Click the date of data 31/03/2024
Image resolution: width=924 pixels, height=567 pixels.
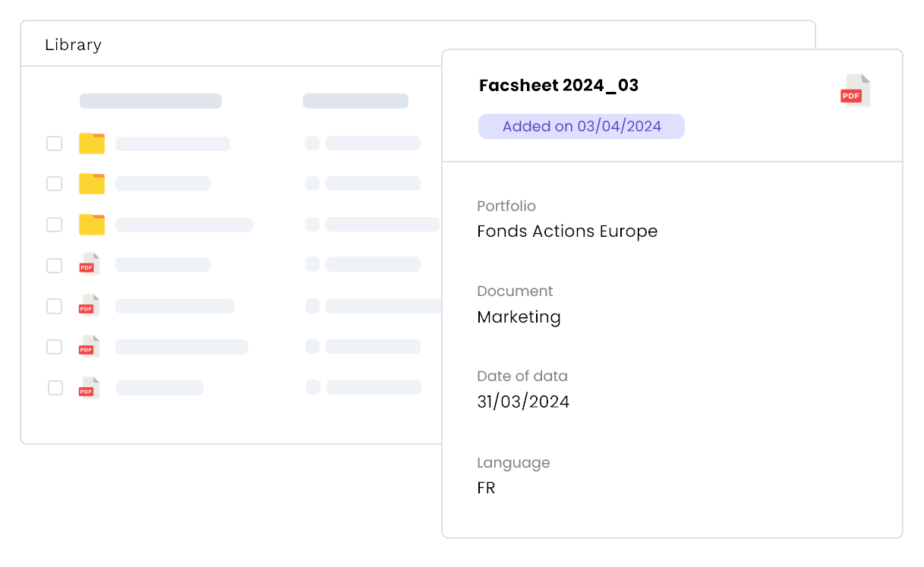point(523,402)
